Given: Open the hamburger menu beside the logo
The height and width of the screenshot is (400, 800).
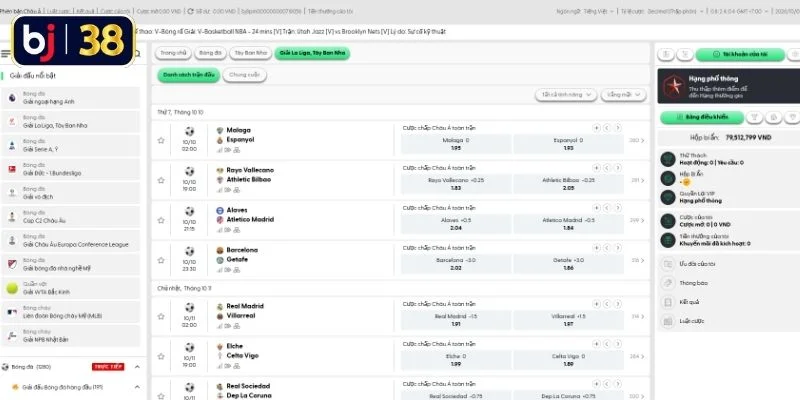Looking at the screenshot, I should point(6,54).
